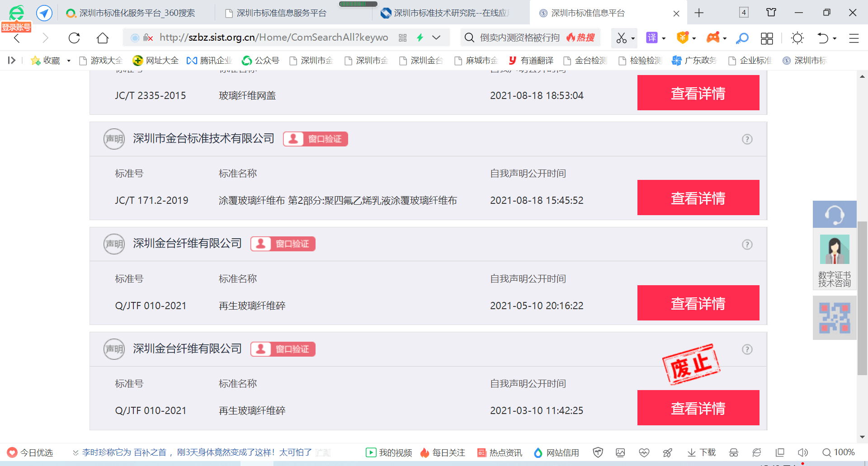
Task: Expand screenshot tool options arrow
Action: point(633,38)
